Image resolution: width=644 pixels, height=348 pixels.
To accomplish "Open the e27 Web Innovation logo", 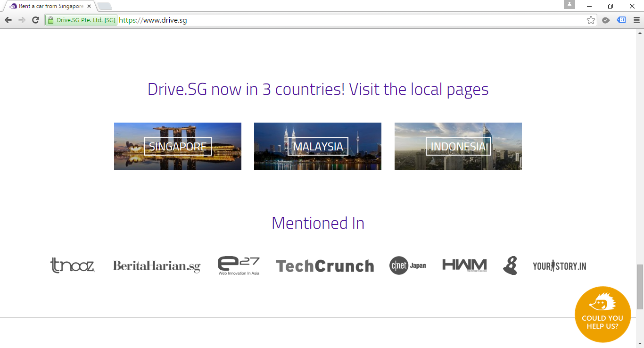I will pyautogui.click(x=239, y=265).
